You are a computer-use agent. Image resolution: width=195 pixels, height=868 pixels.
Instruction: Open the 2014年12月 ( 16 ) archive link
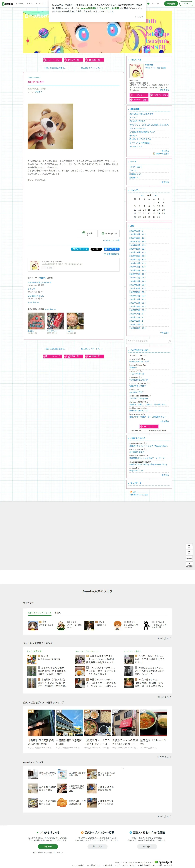point(137,242)
